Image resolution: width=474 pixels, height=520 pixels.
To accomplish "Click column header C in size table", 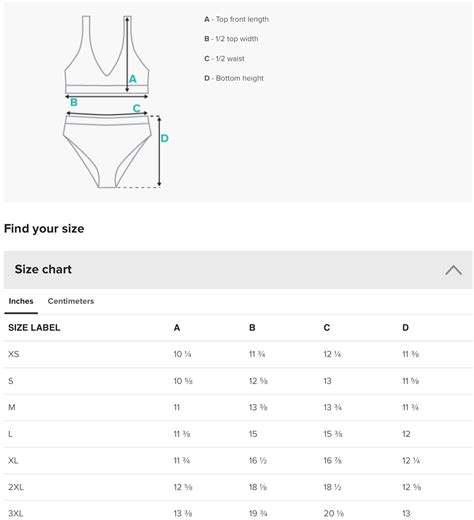I will (327, 328).
